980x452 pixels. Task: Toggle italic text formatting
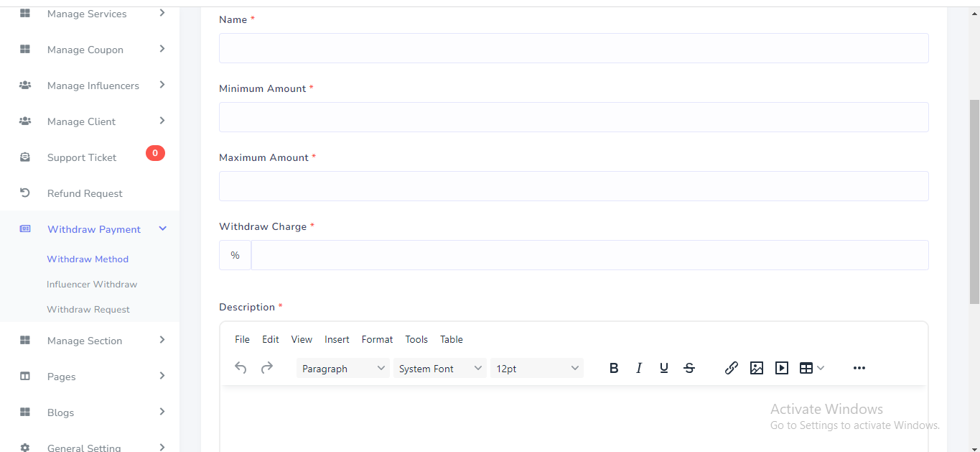click(639, 369)
